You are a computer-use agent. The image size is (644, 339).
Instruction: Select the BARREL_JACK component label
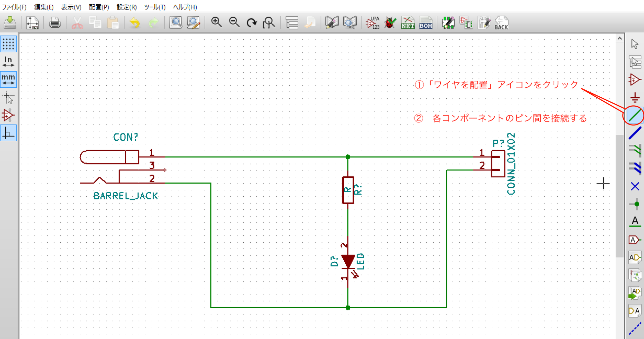point(126,196)
